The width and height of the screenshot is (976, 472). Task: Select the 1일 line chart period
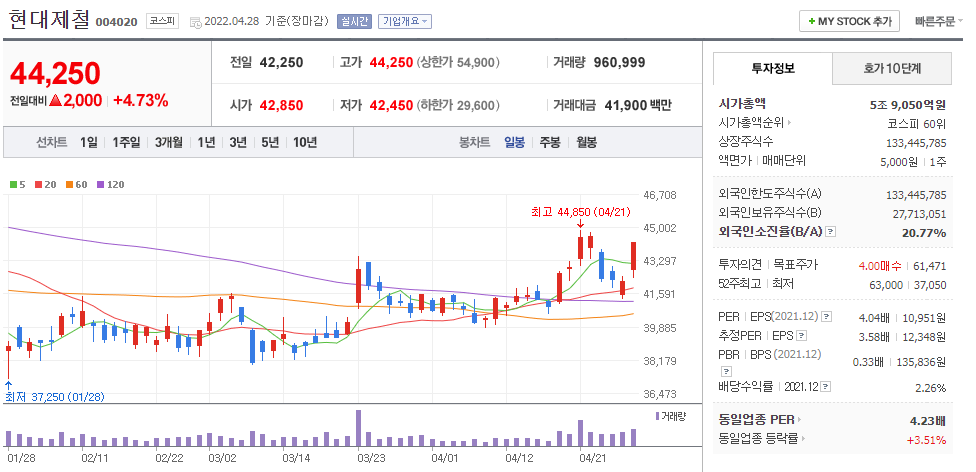88,143
